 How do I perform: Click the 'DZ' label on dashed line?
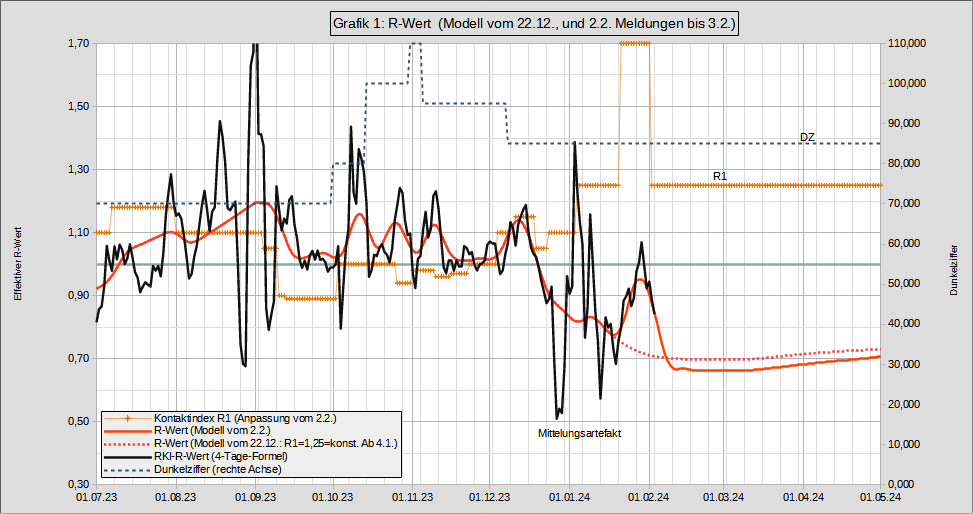(807, 137)
